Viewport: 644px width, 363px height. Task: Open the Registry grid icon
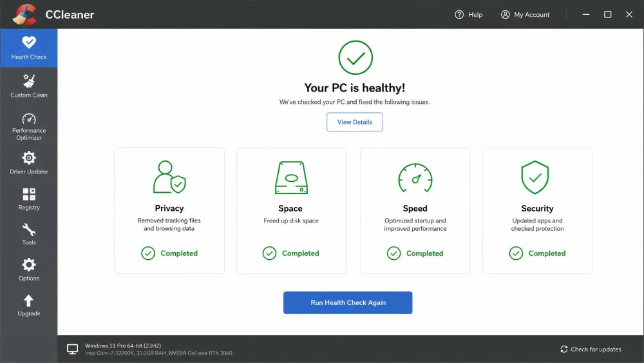29,194
